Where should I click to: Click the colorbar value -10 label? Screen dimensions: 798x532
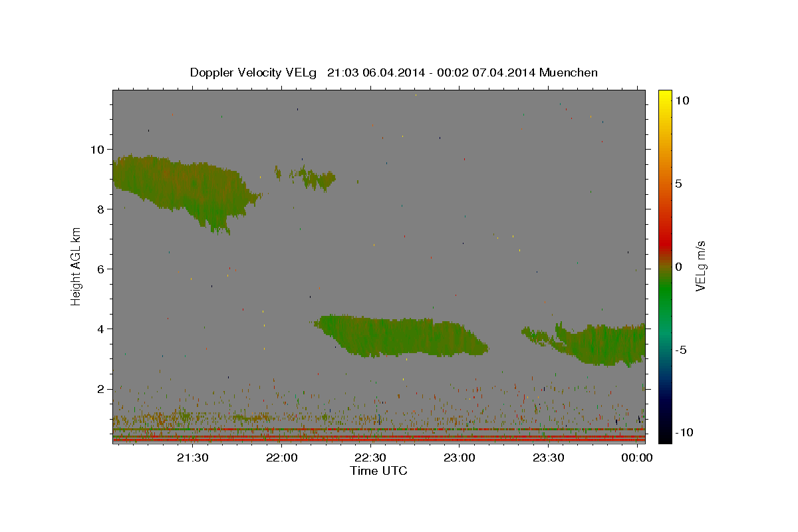[684, 432]
